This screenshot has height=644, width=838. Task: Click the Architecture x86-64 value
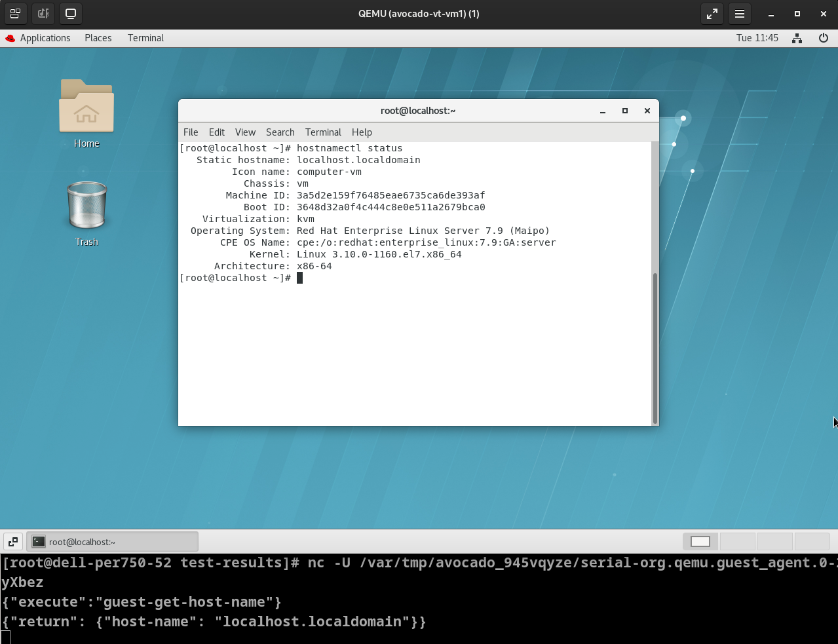[x=314, y=266]
